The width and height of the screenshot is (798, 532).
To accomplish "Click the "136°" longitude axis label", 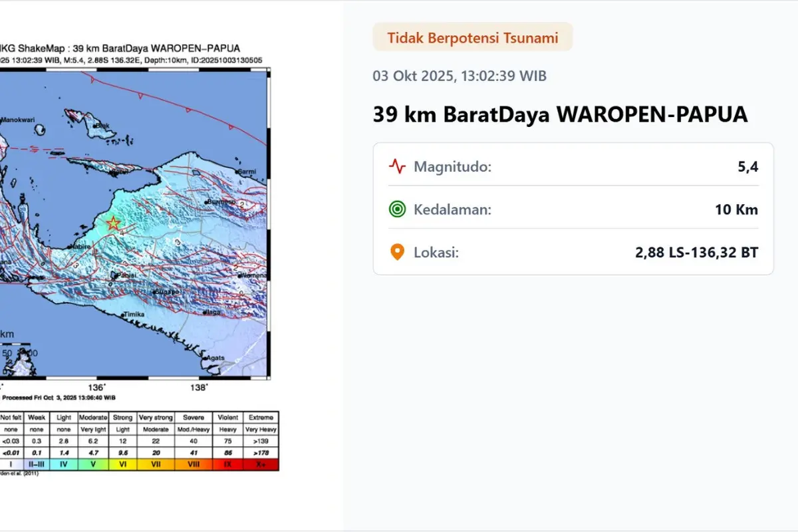I will coord(97,388).
